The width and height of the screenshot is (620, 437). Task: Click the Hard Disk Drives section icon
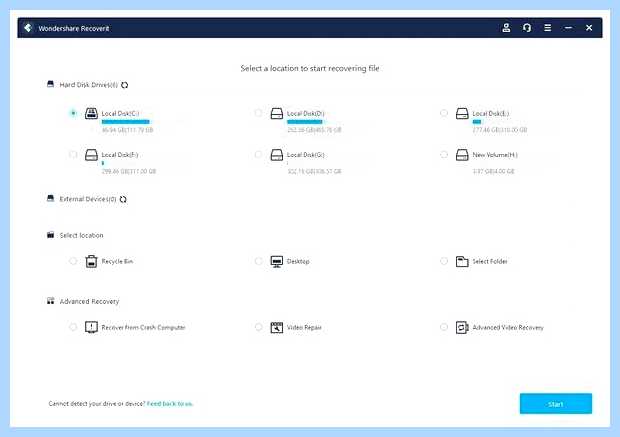tap(51, 84)
